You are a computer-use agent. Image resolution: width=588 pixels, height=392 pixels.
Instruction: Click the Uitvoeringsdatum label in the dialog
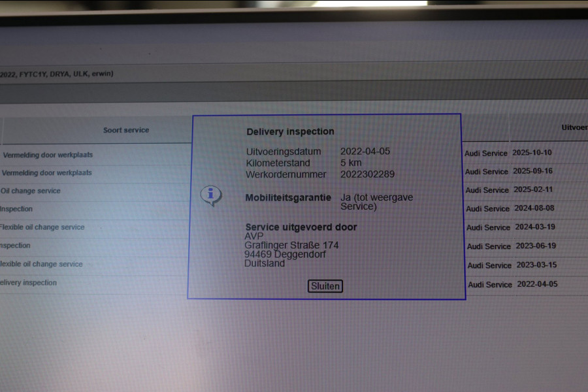coord(284,152)
